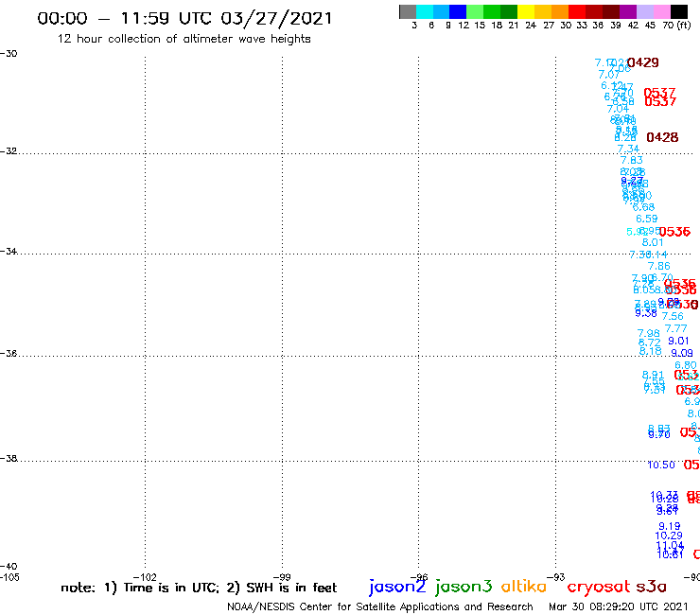Click the black swatch ending the color scale

click(x=678, y=11)
